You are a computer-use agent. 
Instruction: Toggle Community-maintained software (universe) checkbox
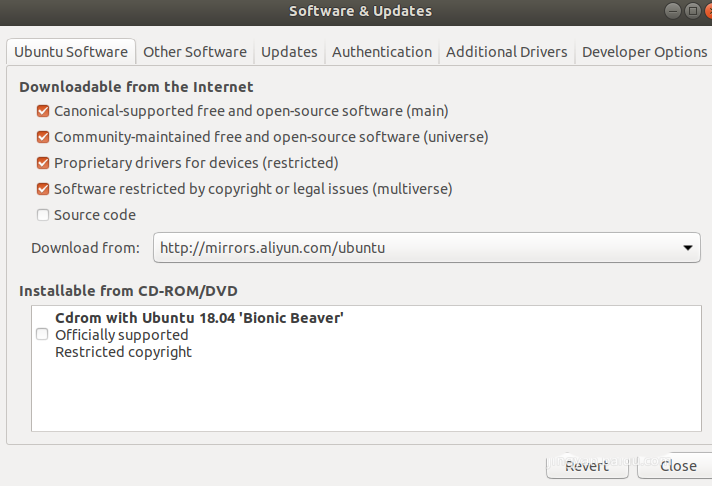click(x=43, y=137)
